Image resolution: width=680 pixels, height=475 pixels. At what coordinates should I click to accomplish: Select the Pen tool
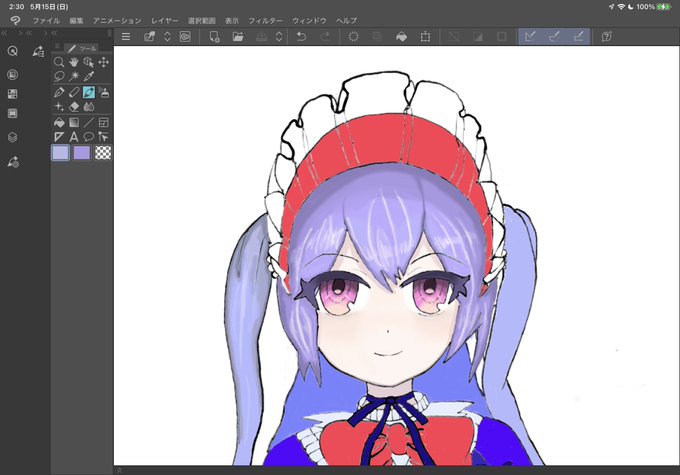[59, 92]
